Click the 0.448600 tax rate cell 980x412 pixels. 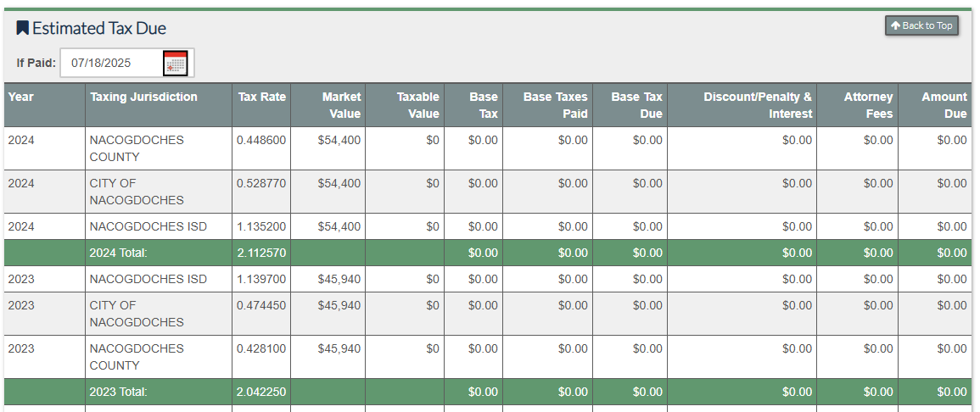pos(261,140)
